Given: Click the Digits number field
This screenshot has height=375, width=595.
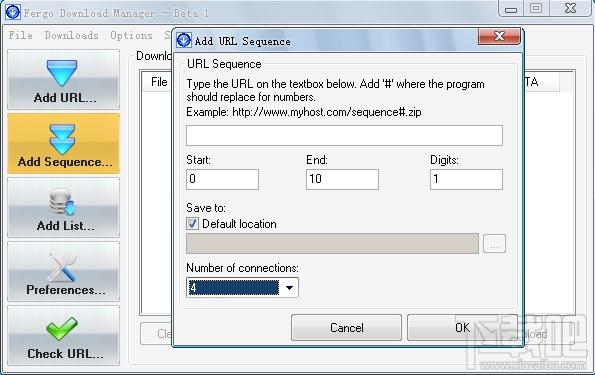Looking at the screenshot, I should point(466,179).
